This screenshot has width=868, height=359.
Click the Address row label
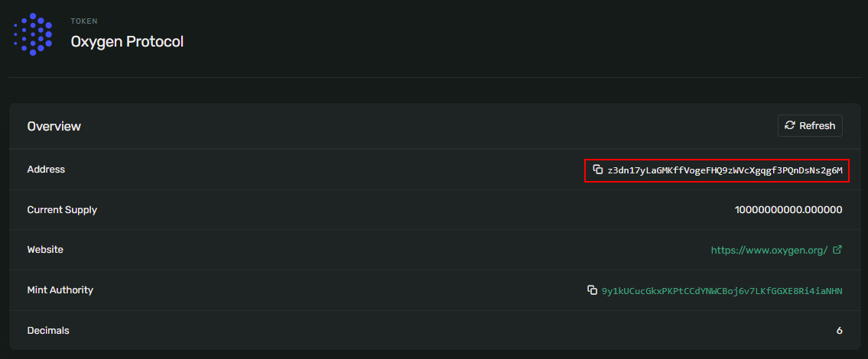pyautogui.click(x=46, y=170)
